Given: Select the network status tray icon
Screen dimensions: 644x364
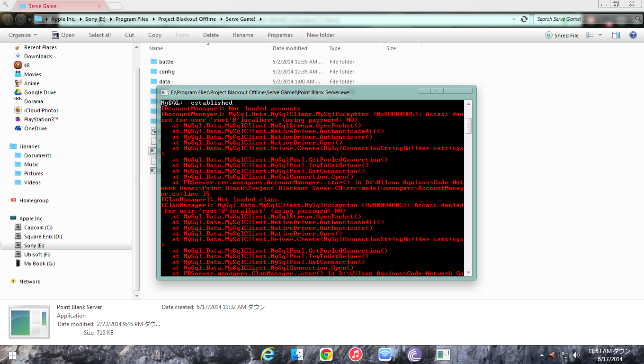Looking at the screenshot, I should pos(564,355).
